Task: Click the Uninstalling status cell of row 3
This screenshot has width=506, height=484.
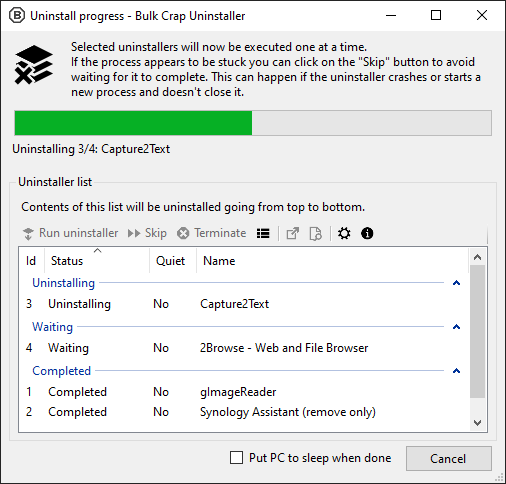Action: click(79, 304)
